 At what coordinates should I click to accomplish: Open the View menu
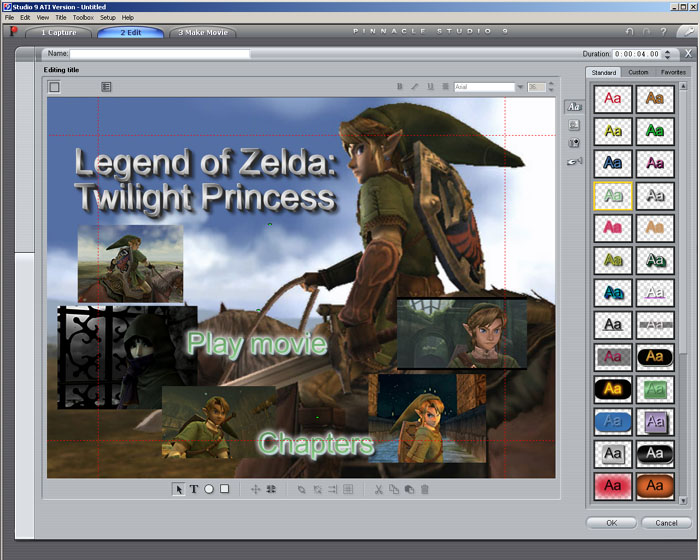42,17
